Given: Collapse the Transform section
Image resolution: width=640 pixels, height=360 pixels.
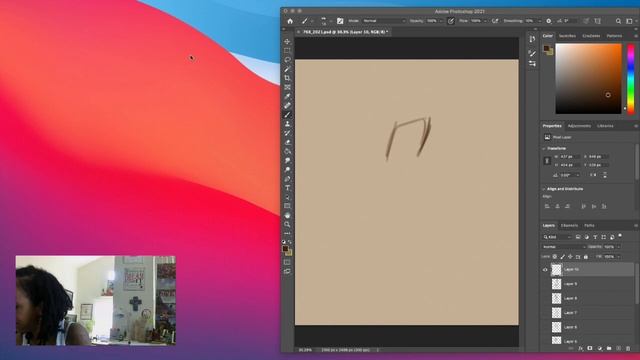Looking at the screenshot, I should (x=544, y=149).
